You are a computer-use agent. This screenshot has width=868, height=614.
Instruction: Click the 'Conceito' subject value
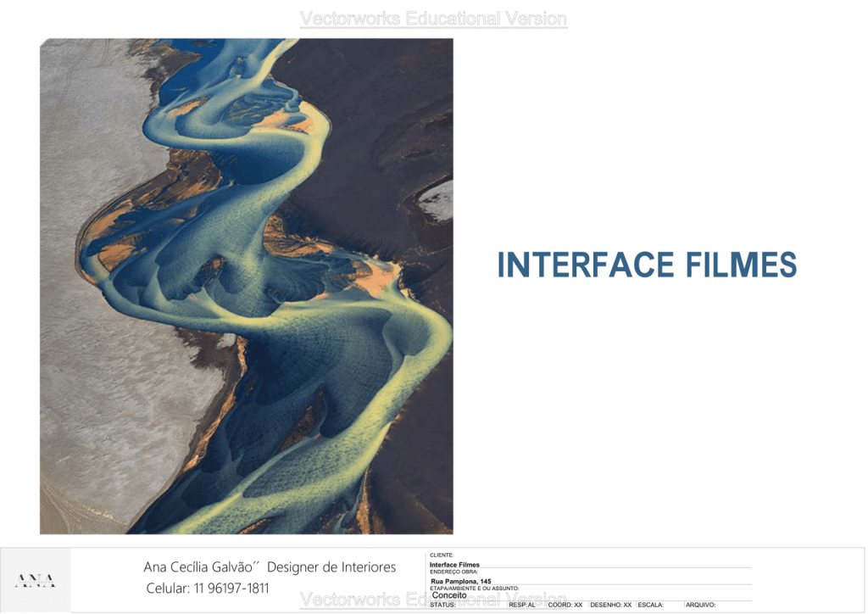coord(449,595)
